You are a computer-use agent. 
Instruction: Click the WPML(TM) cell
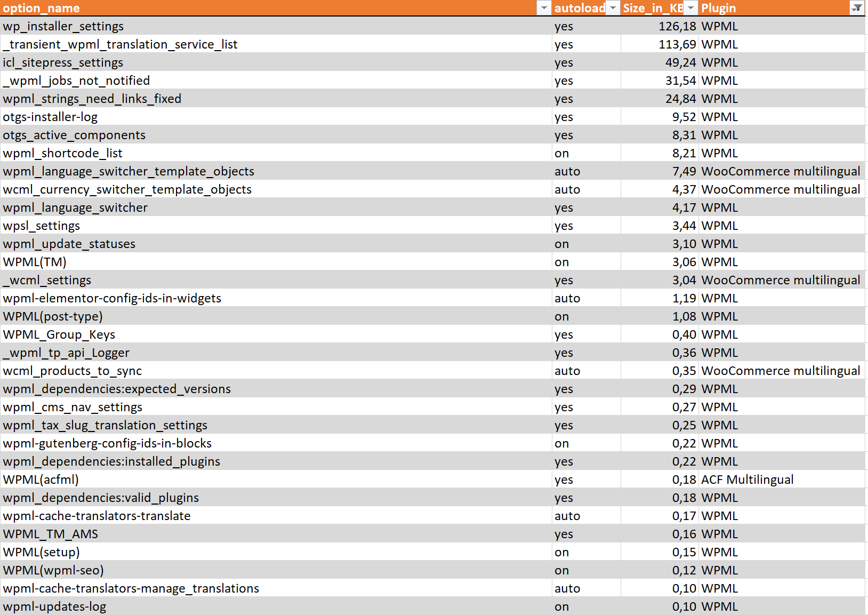click(x=276, y=262)
